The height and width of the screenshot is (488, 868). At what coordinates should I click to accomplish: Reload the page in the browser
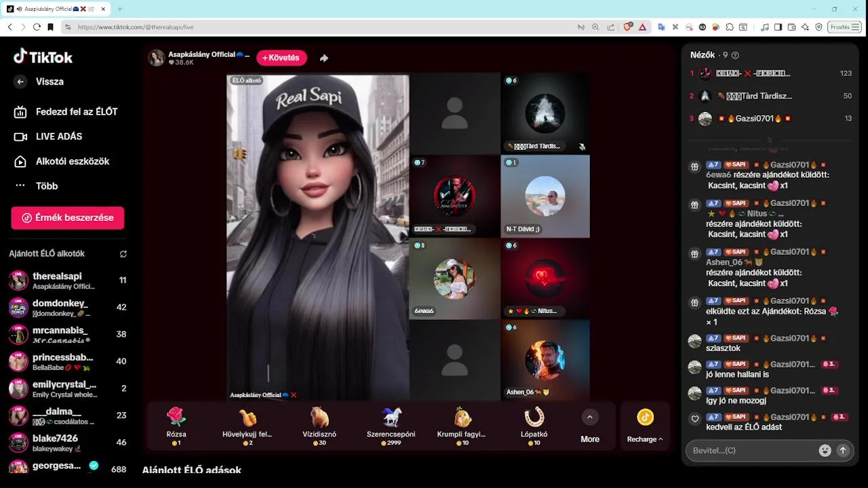coord(36,27)
